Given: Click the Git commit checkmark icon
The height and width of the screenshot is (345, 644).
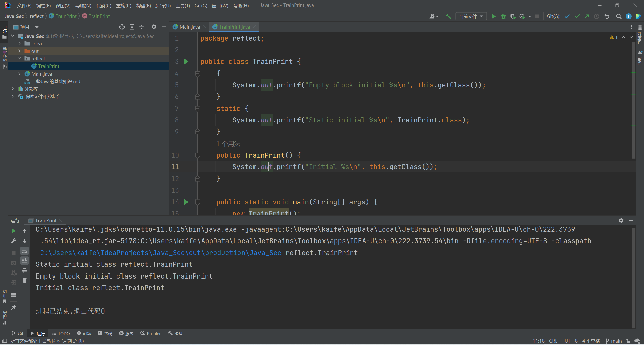Looking at the screenshot, I should (x=577, y=16).
